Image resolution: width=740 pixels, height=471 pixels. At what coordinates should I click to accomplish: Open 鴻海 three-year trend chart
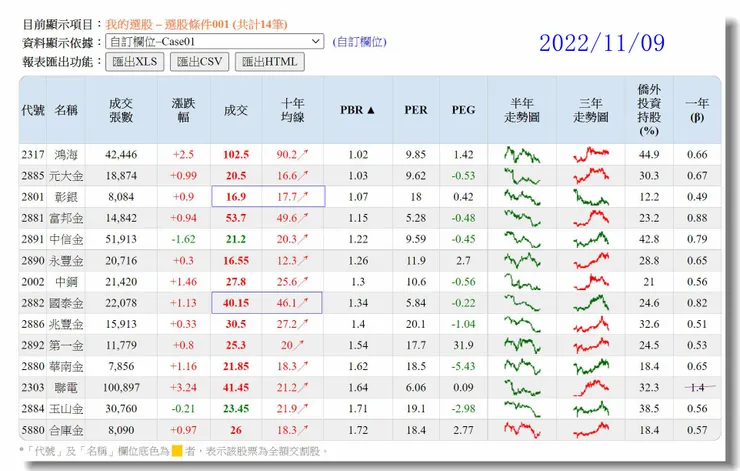point(591,154)
